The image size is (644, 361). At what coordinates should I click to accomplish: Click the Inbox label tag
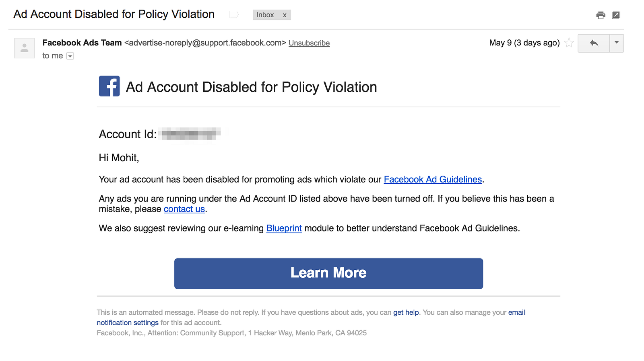[x=265, y=15]
